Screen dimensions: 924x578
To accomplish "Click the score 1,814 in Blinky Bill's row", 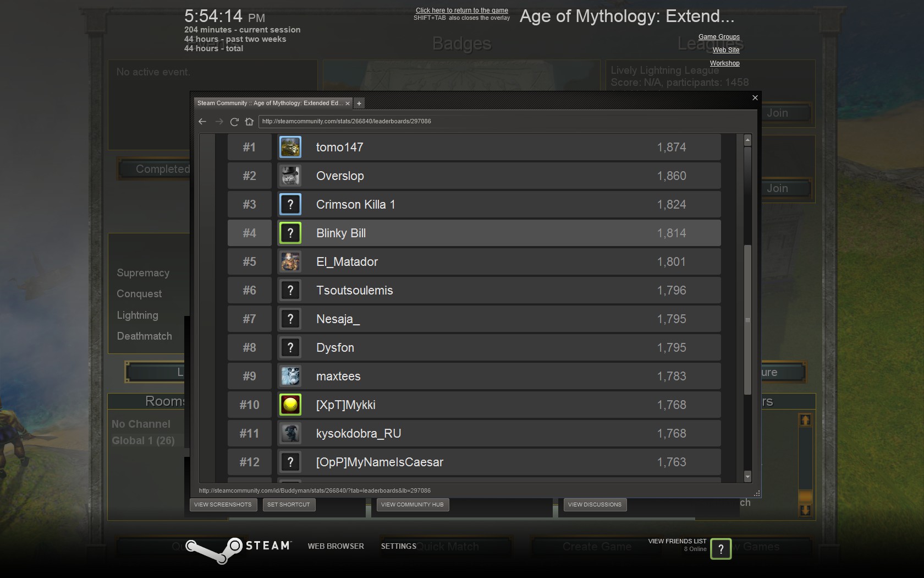I will pyautogui.click(x=672, y=233).
